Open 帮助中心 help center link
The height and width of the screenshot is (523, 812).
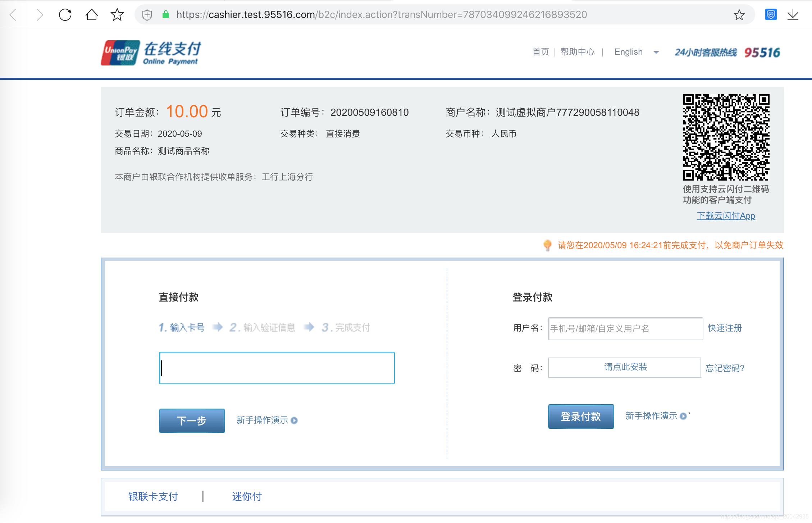pyautogui.click(x=578, y=52)
